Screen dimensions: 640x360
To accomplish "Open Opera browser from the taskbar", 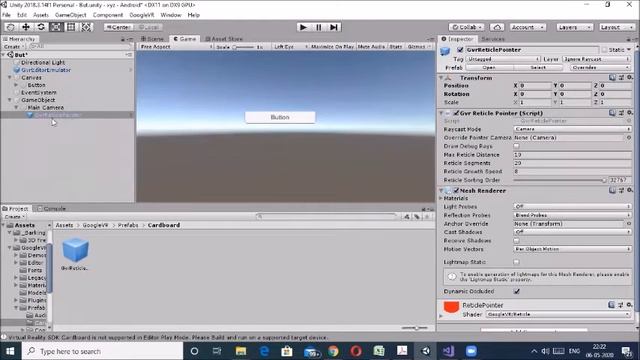I will (x=356, y=351).
